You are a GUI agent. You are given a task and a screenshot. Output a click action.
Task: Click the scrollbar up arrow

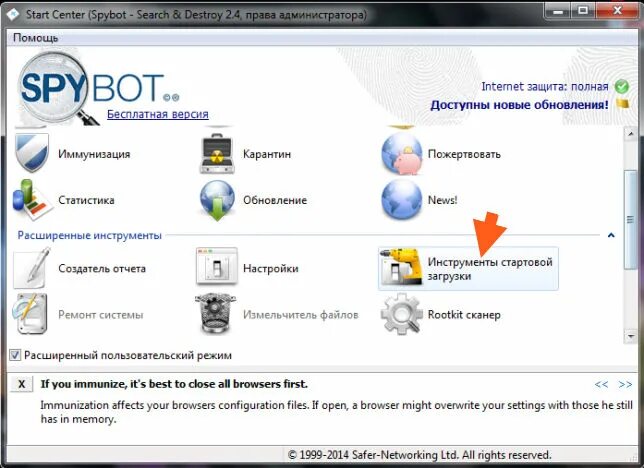pos(631,134)
